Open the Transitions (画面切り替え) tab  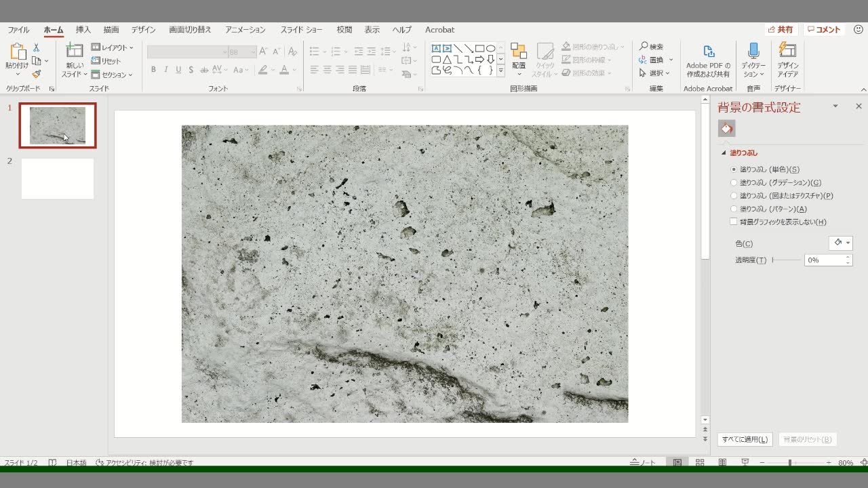[190, 30]
